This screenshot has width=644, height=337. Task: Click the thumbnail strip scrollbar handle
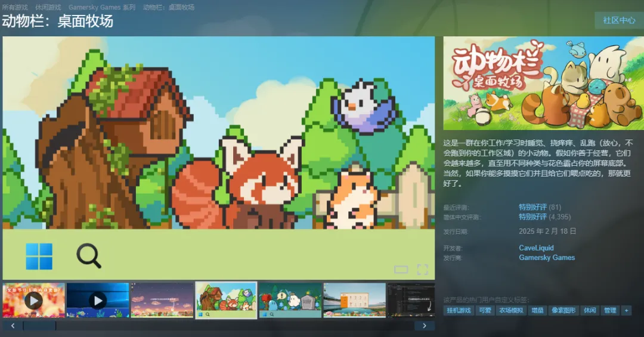click(x=39, y=326)
